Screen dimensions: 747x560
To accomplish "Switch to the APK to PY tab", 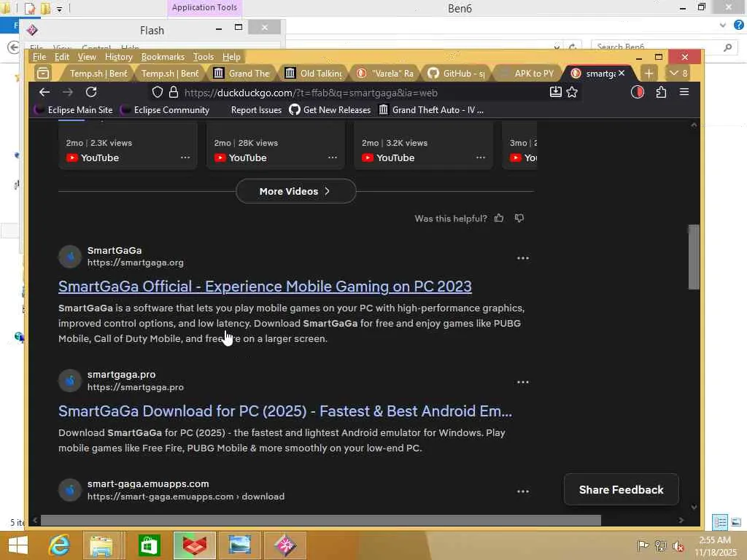I will click(527, 74).
